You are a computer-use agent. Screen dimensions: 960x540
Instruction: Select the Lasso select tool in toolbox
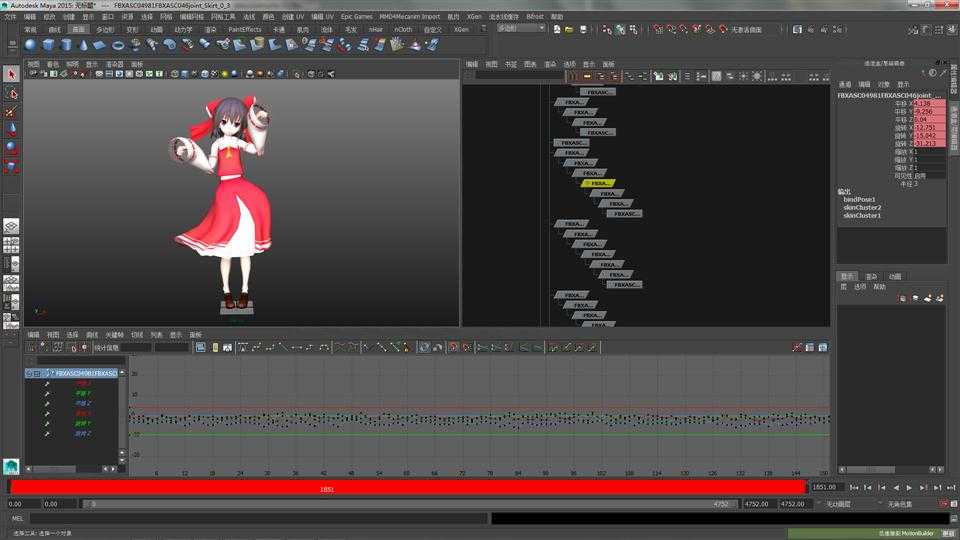(11, 93)
